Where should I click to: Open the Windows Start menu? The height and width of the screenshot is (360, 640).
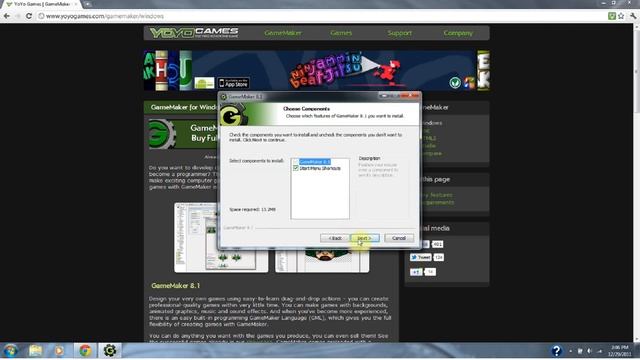(x=11, y=351)
